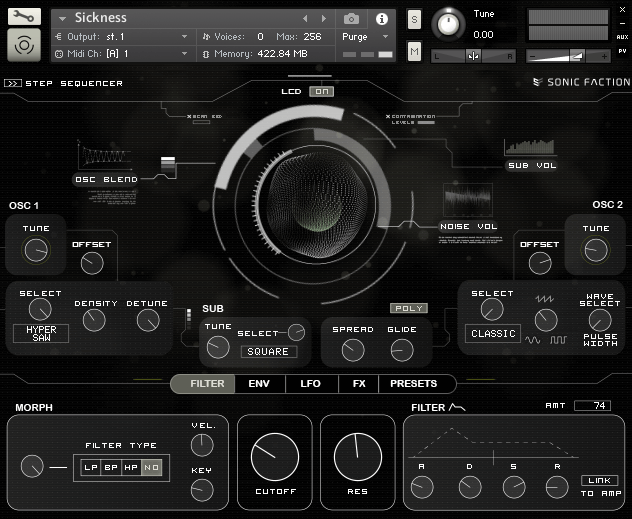Open the wrench instrument options icon
This screenshot has width=632, height=519.
pyautogui.click(x=24, y=17)
